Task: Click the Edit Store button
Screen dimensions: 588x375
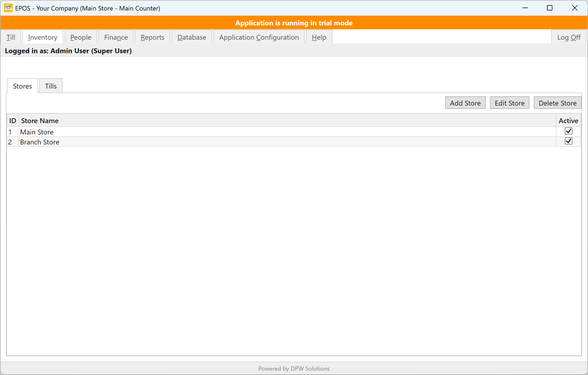Action: [x=509, y=103]
